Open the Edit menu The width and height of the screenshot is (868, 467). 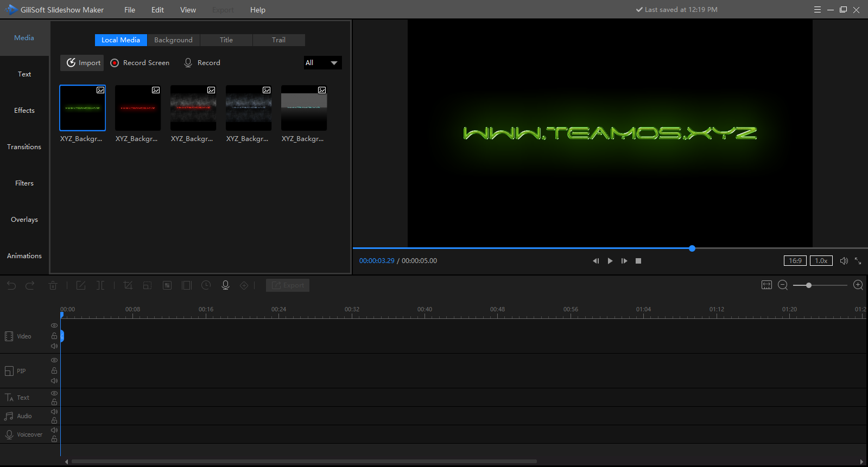pos(157,10)
